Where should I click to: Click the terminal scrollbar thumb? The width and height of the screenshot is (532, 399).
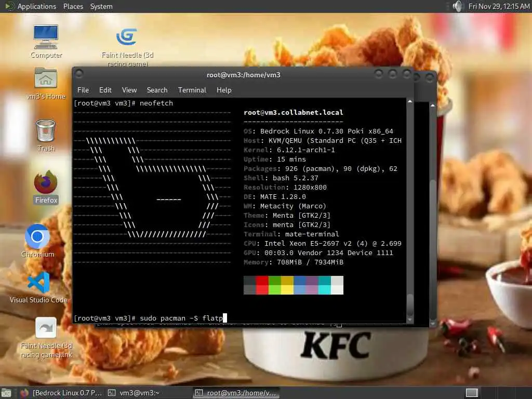[x=410, y=304]
